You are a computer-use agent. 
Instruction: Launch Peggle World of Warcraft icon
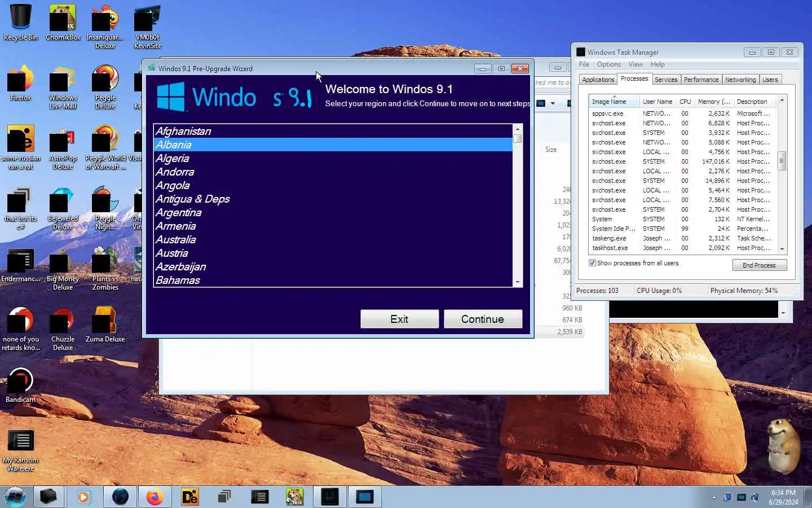(x=105, y=147)
